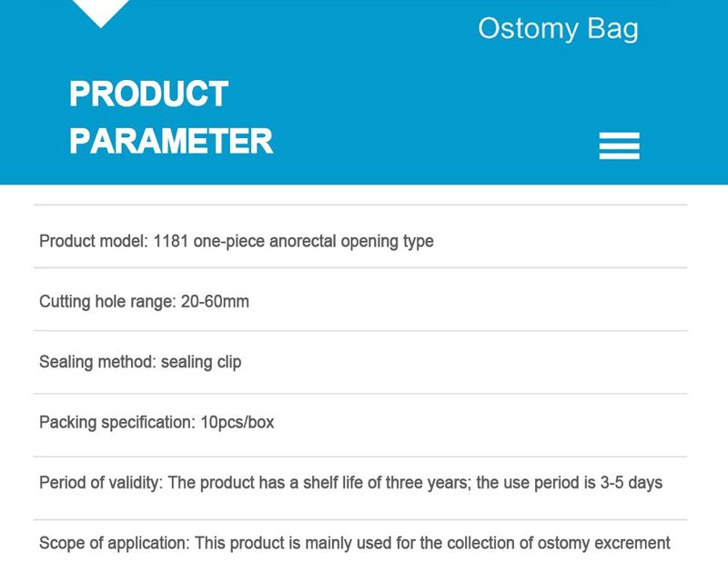Click the sealing clip value text
Image resolution: width=728 pixels, height=582 pixels.
click(201, 362)
